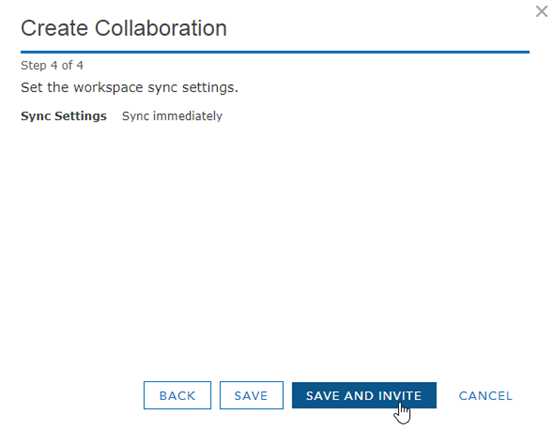The height and width of the screenshot is (445, 554).
Task: Dismiss the wizard via the X icon
Action: tap(541, 11)
